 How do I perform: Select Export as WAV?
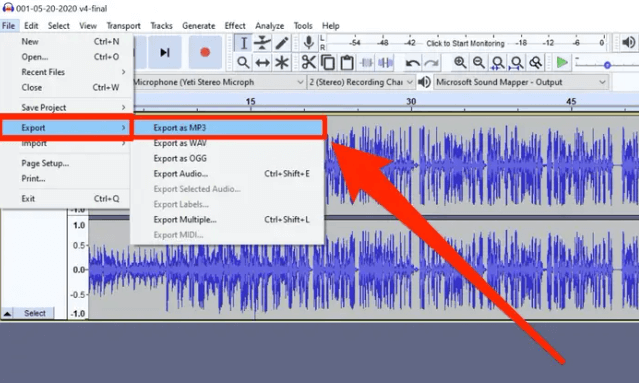pyautogui.click(x=228, y=143)
